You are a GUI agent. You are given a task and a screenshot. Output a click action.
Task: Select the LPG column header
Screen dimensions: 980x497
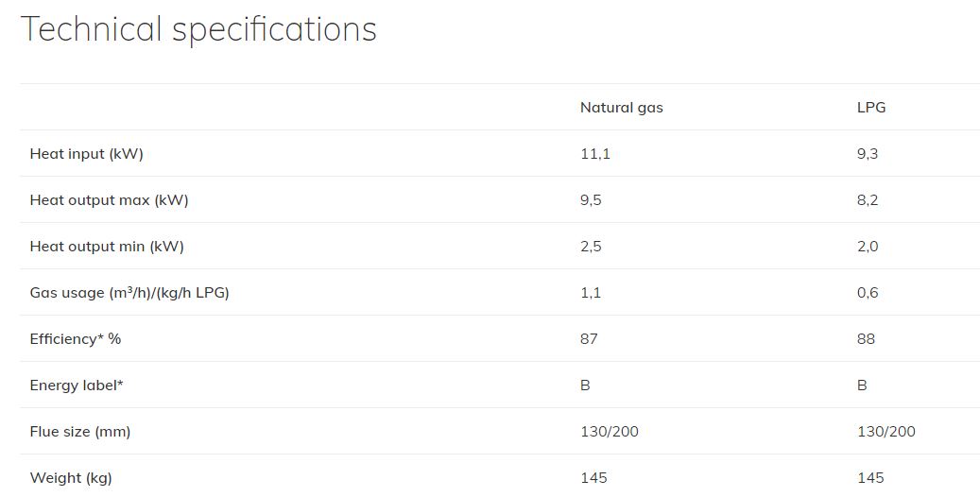tap(870, 108)
